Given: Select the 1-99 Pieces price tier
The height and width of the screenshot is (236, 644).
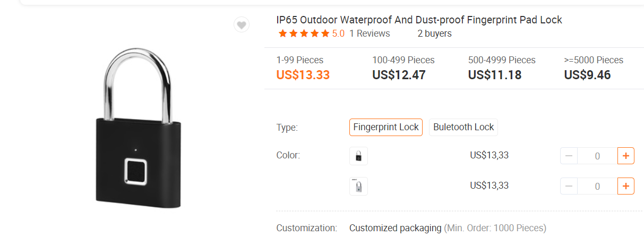Looking at the screenshot, I should coord(303,68).
